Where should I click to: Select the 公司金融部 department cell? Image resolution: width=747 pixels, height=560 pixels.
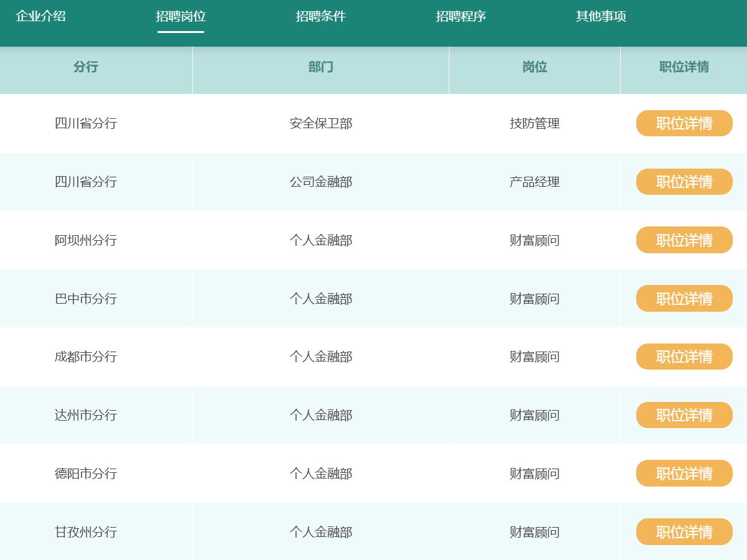(321, 182)
